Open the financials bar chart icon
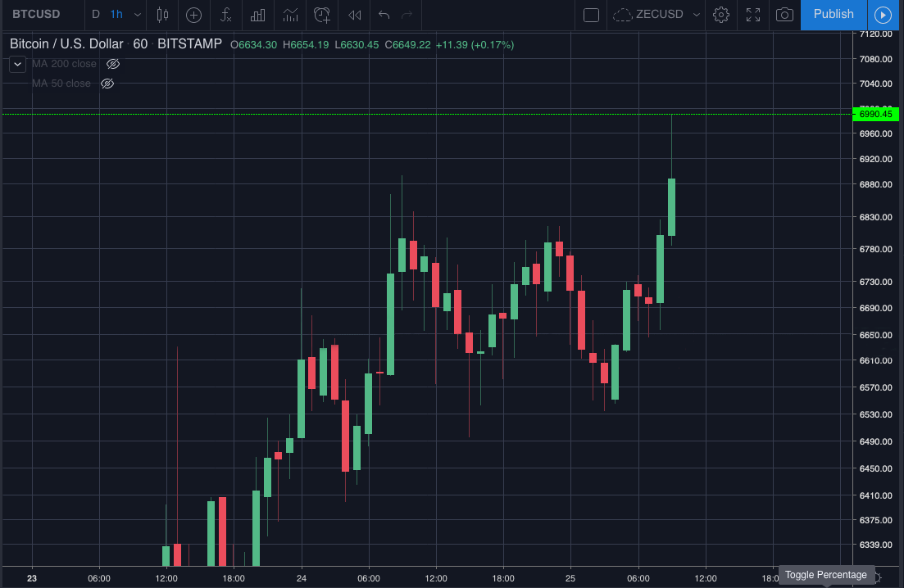Image resolution: width=904 pixels, height=588 pixels. (257, 15)
